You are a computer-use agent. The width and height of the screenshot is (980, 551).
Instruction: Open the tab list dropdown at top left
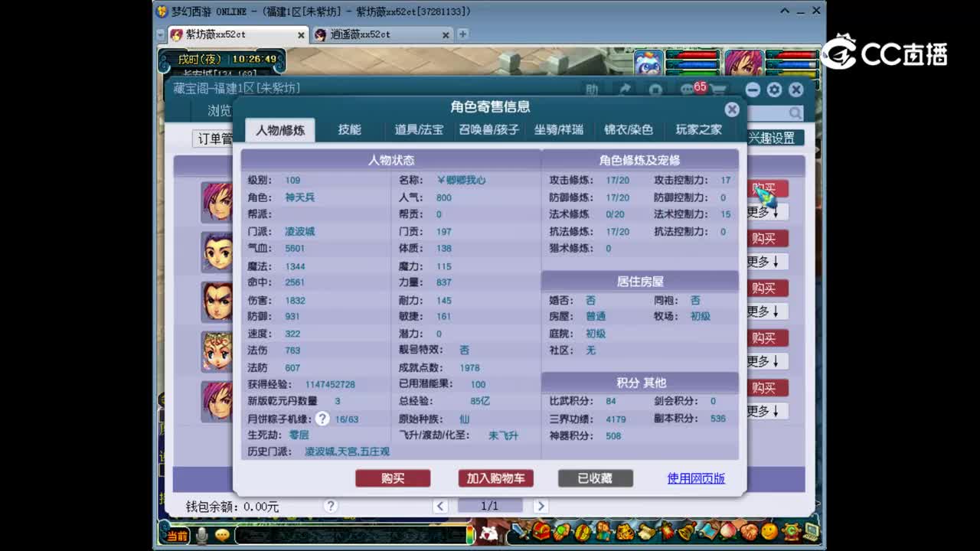coord(160,35)
